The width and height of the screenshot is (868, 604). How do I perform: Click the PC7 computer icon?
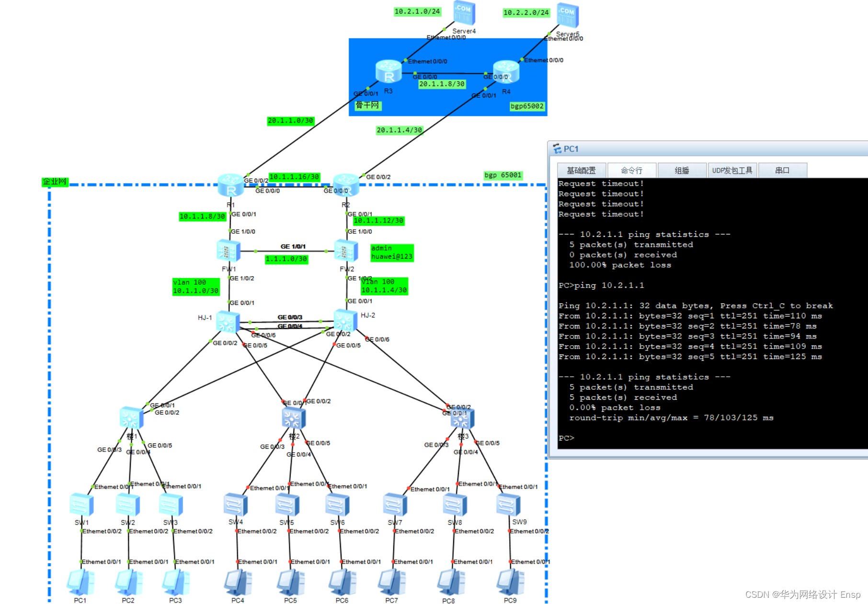(391, 582)
